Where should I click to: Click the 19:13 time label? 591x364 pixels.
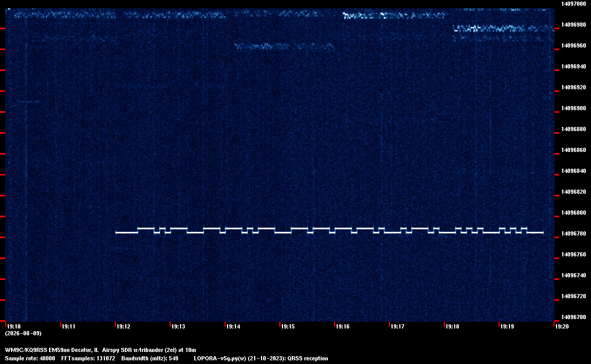tap(178, 326)
